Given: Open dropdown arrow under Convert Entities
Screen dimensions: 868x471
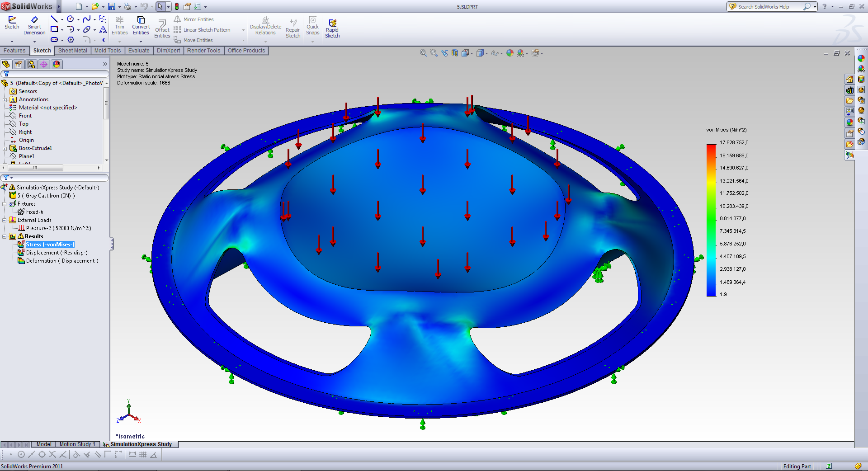Looking at the screenshot, I should coord(141,41).
